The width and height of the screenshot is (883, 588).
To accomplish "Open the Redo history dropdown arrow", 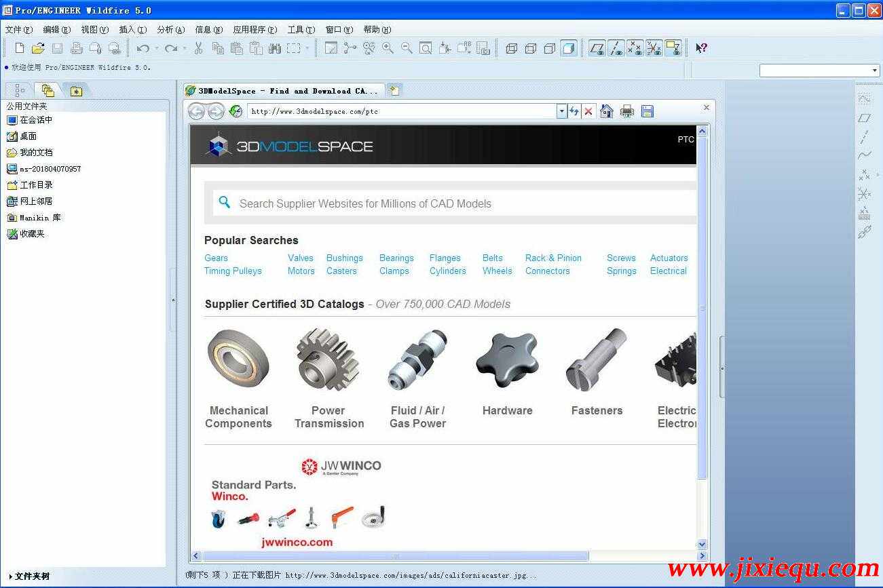I will point(185,48).
